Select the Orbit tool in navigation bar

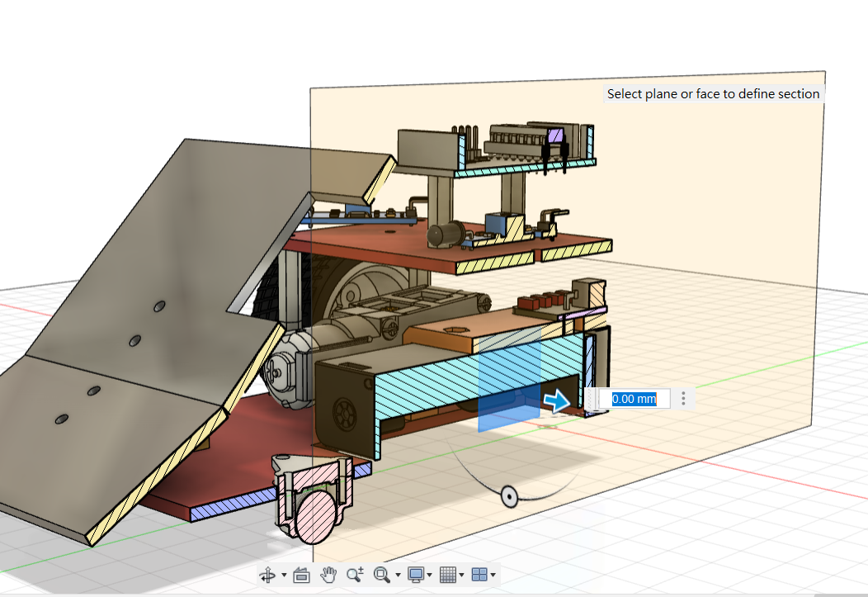click(x=268, y=575)
